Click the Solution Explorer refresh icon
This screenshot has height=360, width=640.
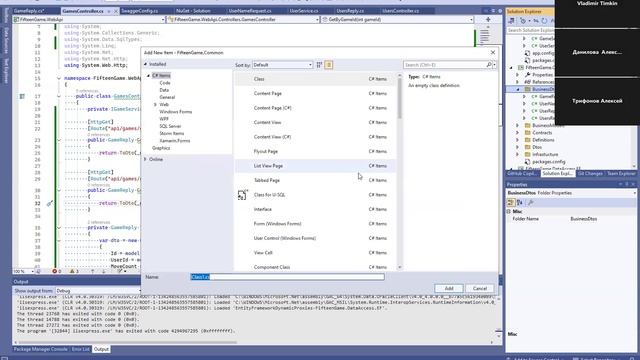click(544, 20)
